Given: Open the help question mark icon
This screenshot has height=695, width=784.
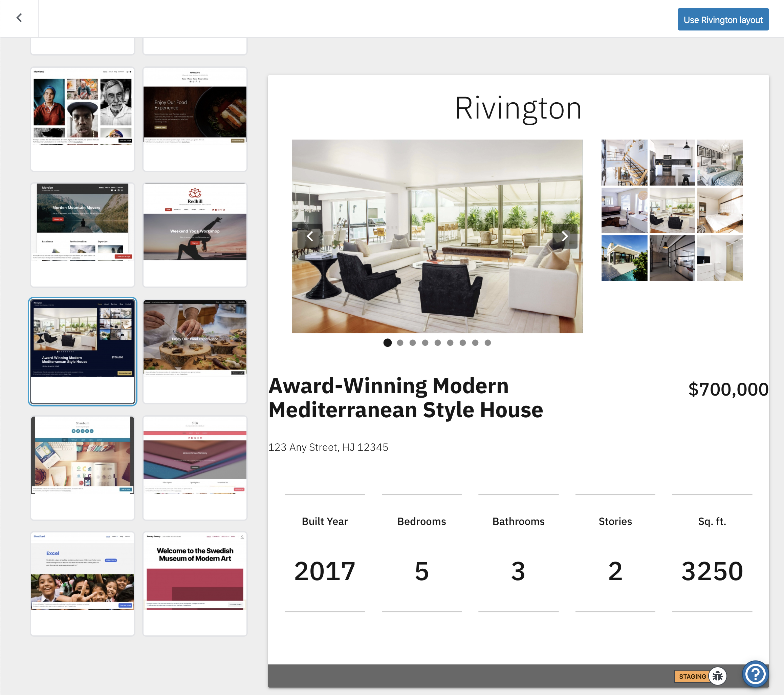Looking at the screenshot, I should point(755,674).
